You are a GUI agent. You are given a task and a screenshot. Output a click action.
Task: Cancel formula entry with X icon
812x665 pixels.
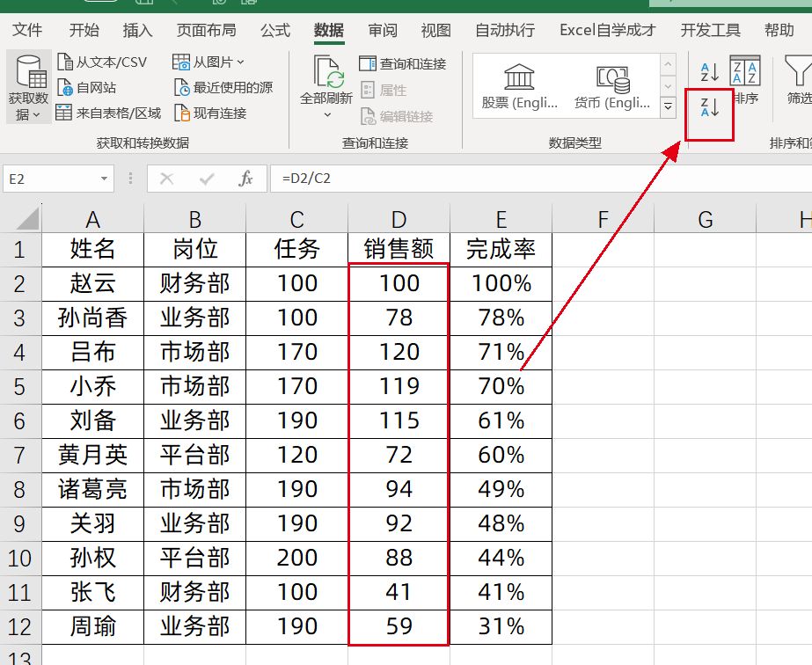(x=167, y=179)
